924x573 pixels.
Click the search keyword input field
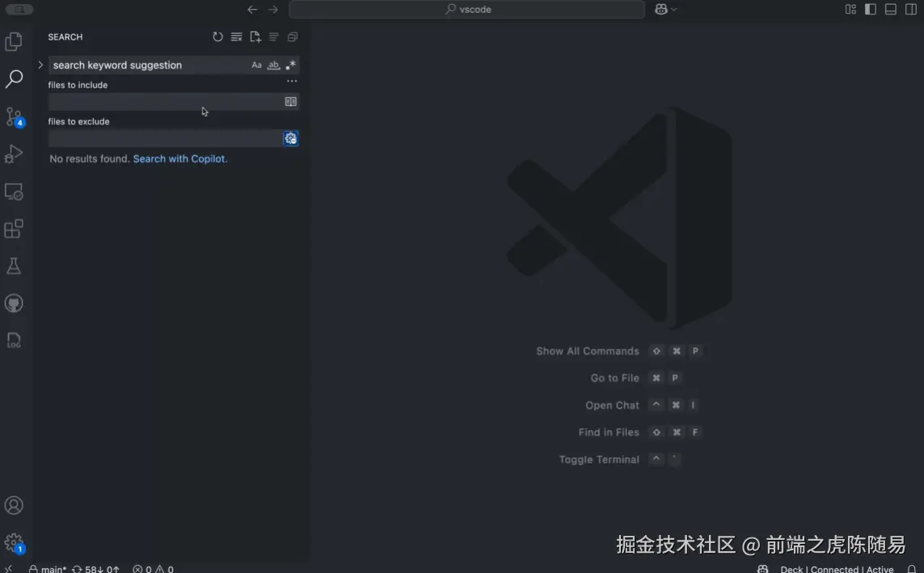(x=150, y=65)
